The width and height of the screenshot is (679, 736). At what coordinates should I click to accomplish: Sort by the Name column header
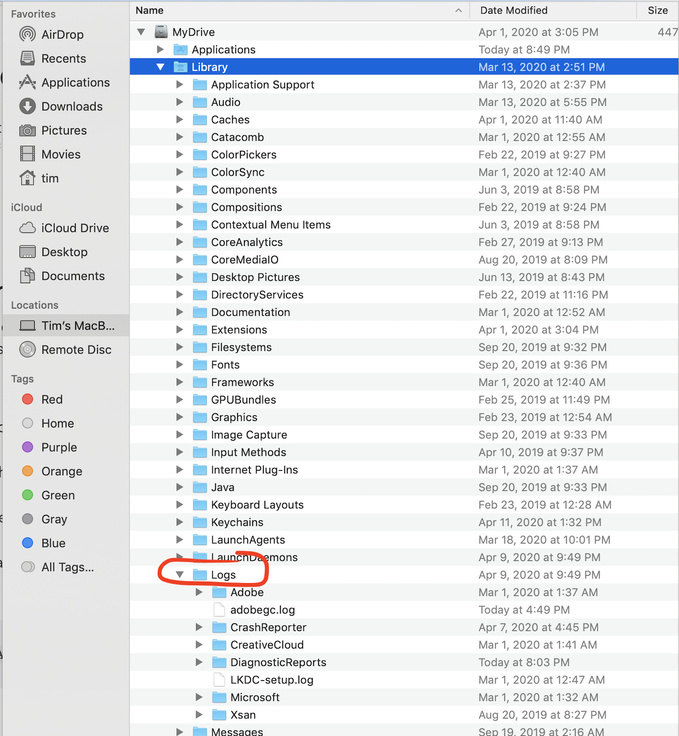point(150,10)
